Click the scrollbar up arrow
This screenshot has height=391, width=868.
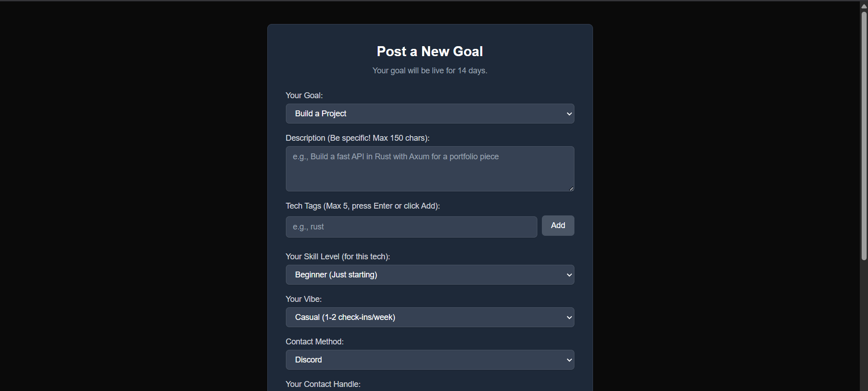[863, 5]
